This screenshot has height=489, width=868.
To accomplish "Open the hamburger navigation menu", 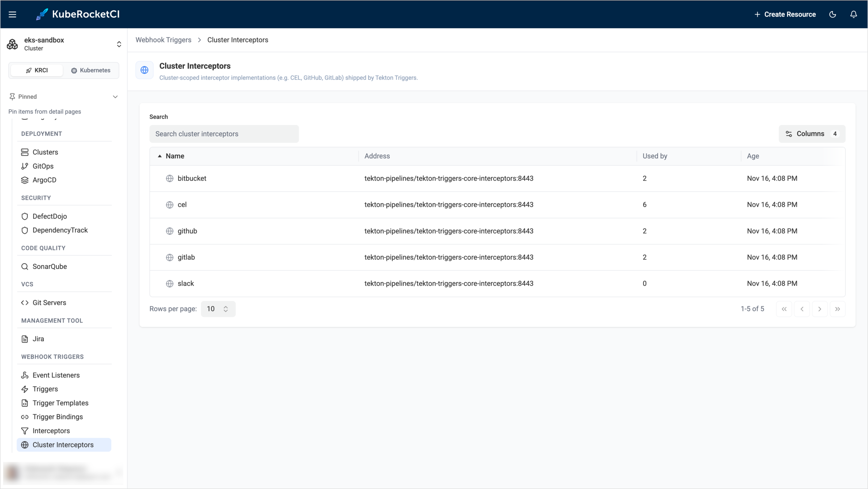I will 12,14.
